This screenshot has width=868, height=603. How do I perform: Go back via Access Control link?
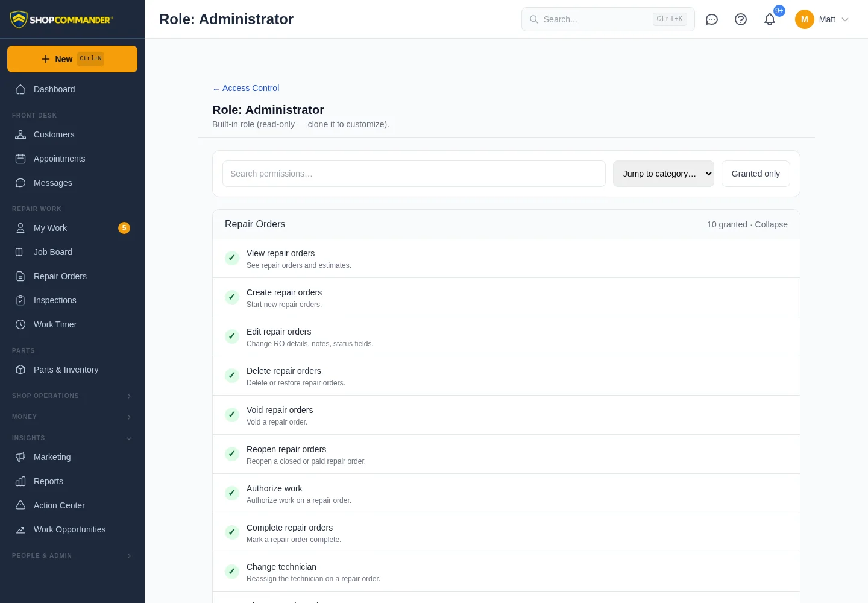[246, 88]
